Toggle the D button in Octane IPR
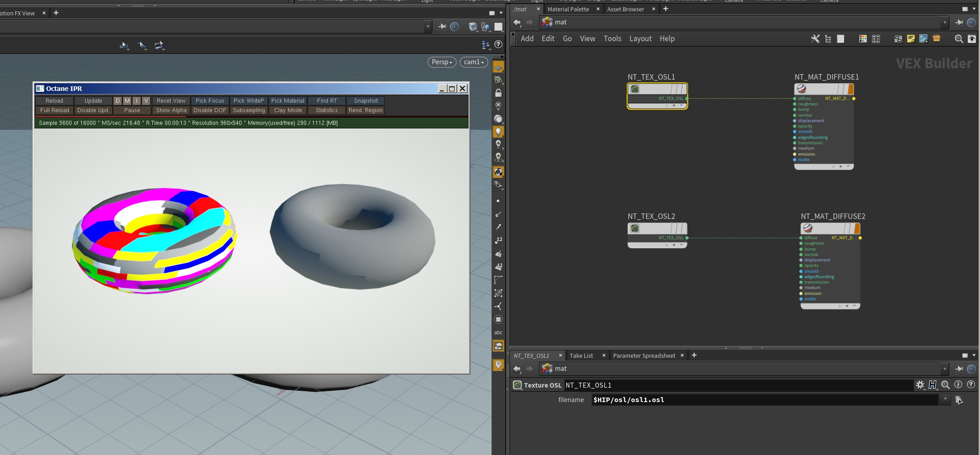 pyautogui.click(x=118, y=101)
